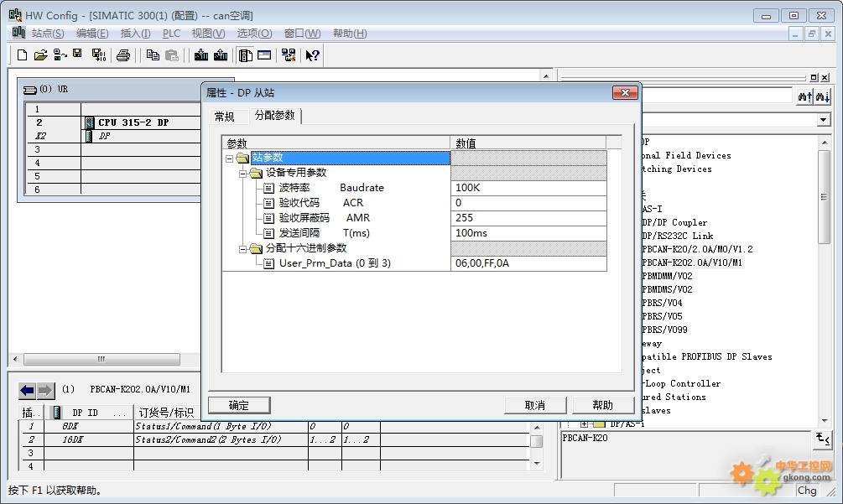This screenshot has height=504, width=843.
Task: Click the forward arrow in station navigation
Action: (45, 390)
